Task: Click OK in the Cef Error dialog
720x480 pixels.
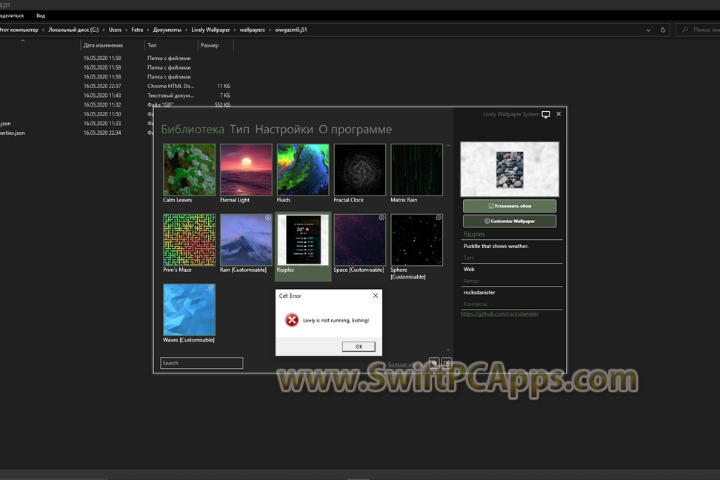Action: click(x=359, y=346)
